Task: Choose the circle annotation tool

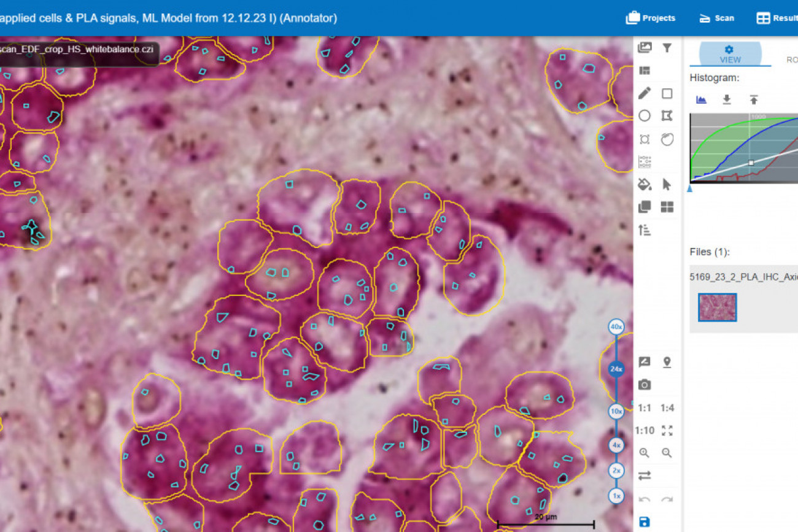Action: [x=644, y=116]
